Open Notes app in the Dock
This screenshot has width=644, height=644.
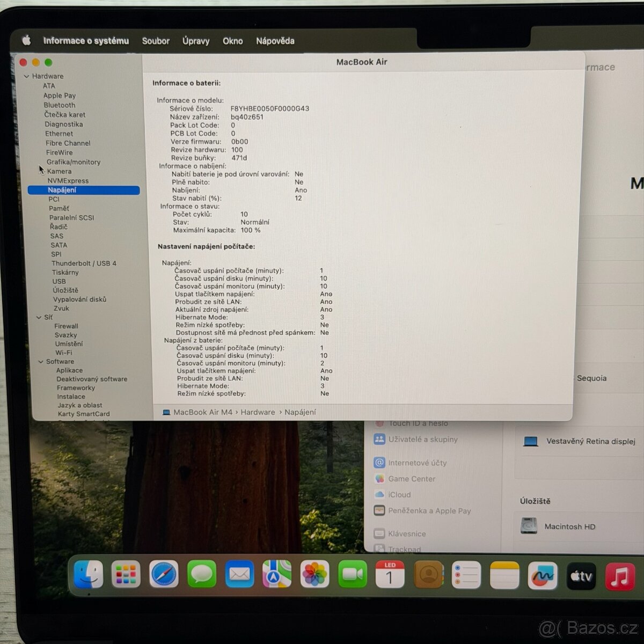coord(504,575)
